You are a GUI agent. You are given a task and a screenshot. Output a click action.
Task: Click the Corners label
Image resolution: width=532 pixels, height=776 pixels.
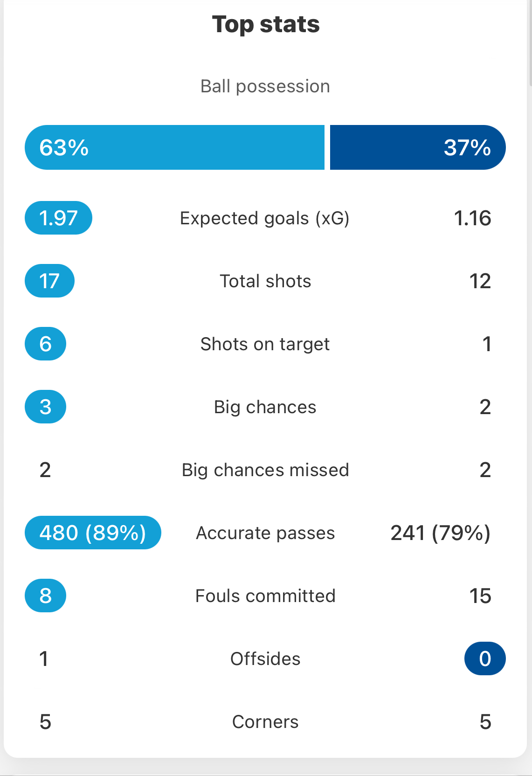(265, 722)
